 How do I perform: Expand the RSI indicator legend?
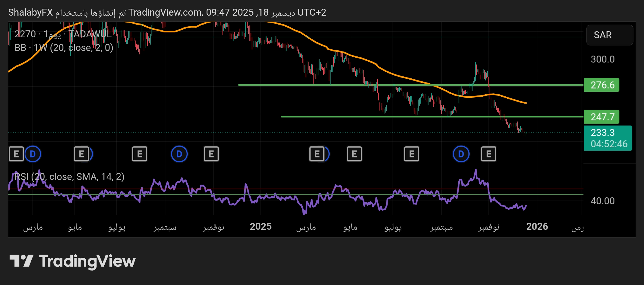pyautogui.click(x=70, y=176)
